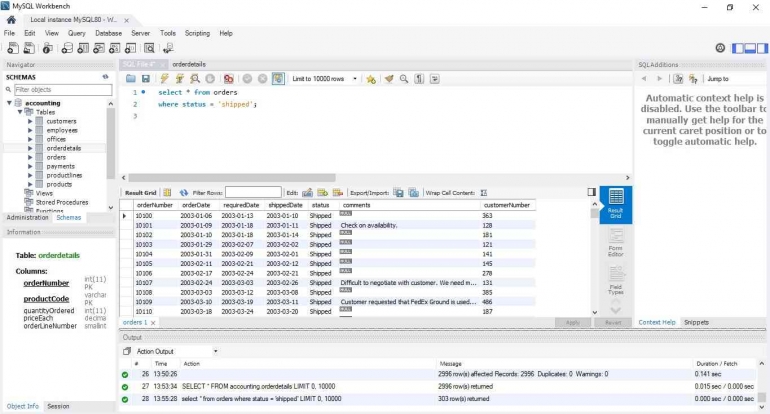Create a new stored procedure icon
The width and height of the screenshot is (770, 414).
click(114, 48)
